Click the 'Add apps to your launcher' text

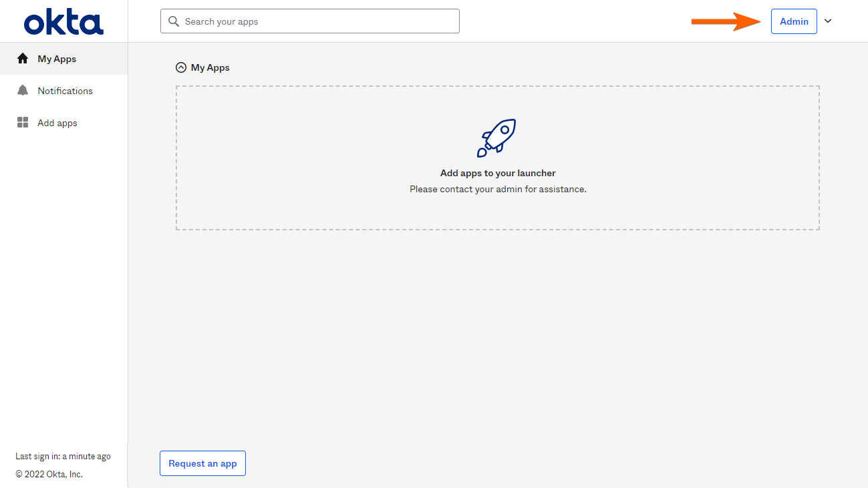(498, 173)
